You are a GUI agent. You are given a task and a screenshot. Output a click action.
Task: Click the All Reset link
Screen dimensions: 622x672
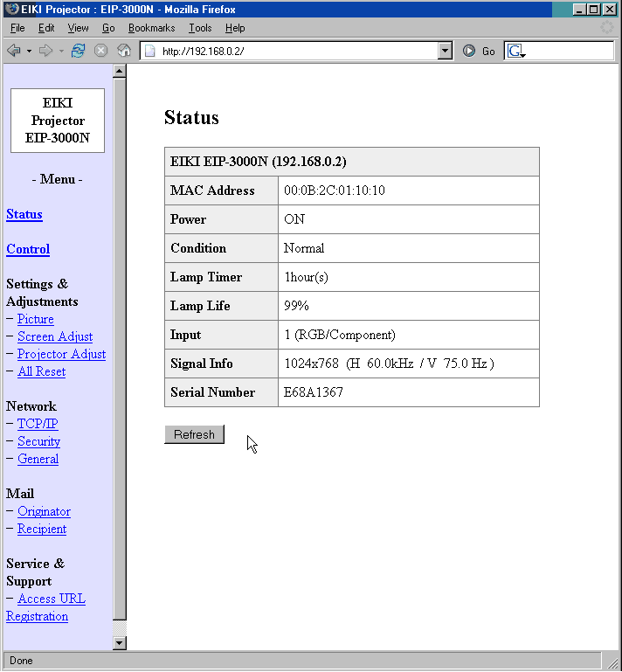pyautogui.click(x=42, y=371)
